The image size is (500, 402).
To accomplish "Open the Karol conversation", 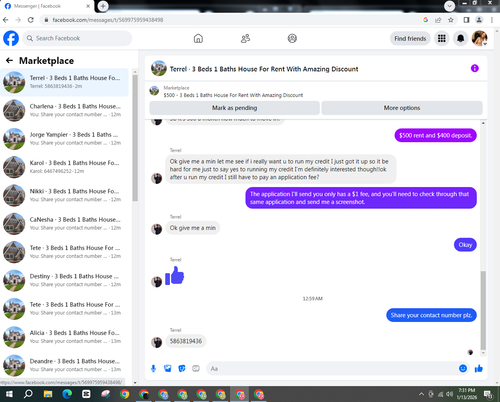I will pyautogui.click(x=64, y=167).
